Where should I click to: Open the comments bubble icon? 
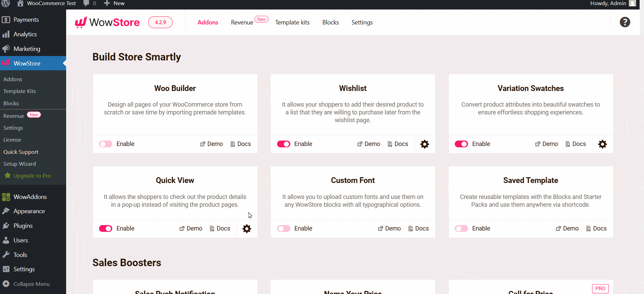point(86,3)
